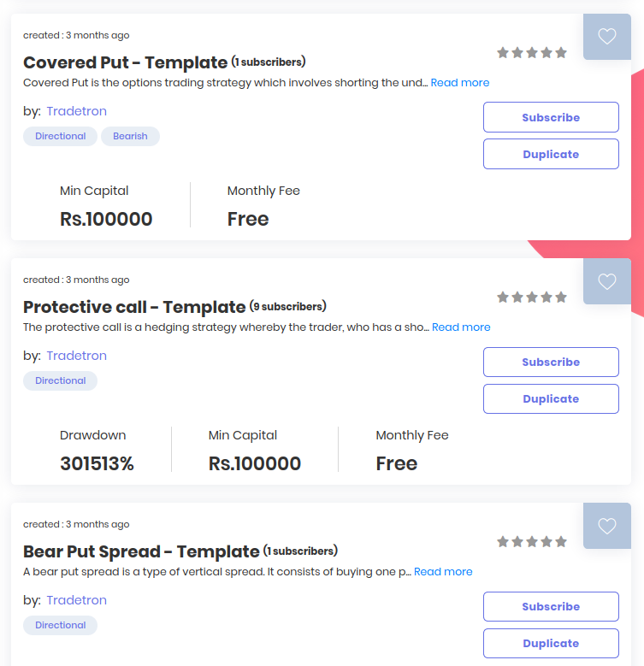Duplicate the Covered Put template
Viewport: 644px width, 666px height.
tap(551, 155)
